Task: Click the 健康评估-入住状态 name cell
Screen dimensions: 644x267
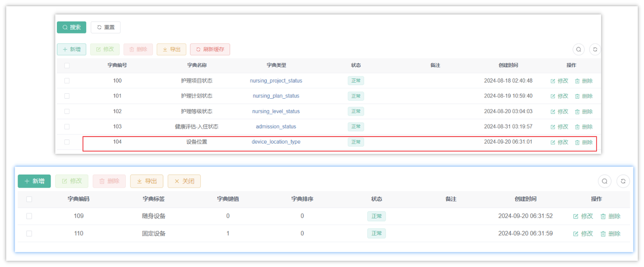Action: (x=197, y=126)
